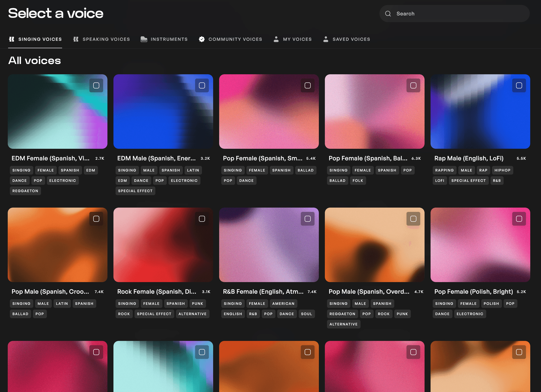This screenshot has width=541, height=392.
Task: Click the RAPPING tag under Rap Male
Action: 444,170
